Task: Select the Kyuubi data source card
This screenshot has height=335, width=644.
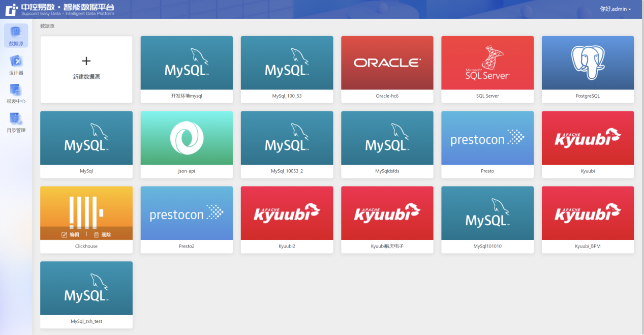Action: tap(588, 144)
